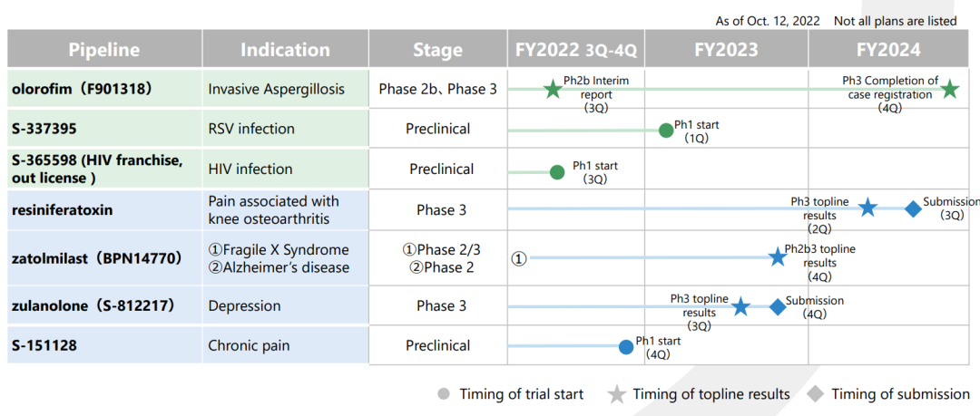Click the circled 1 marker in zatolmilast timeline
The height and width of the screenshot is (416, 980).
click(x=519, y=258)
